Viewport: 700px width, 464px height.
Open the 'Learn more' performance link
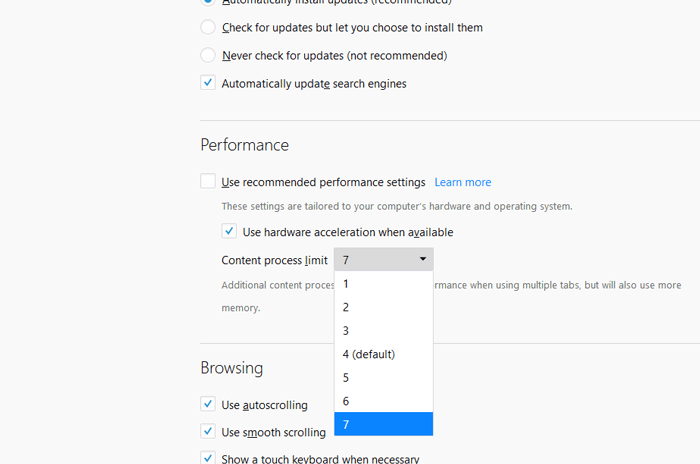click(x=462, y=182)
